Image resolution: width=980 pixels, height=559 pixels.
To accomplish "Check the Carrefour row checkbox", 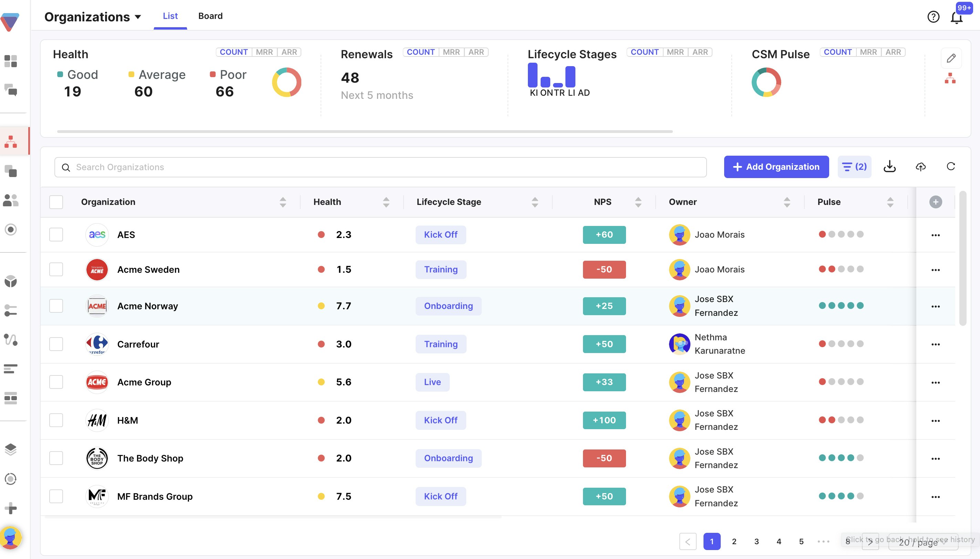I will [56, 344].
